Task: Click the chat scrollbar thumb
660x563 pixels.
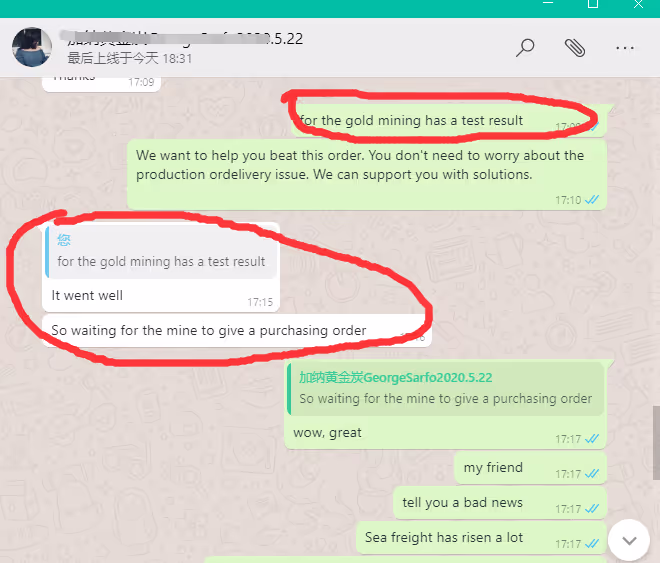Action: tap(656, 443)
